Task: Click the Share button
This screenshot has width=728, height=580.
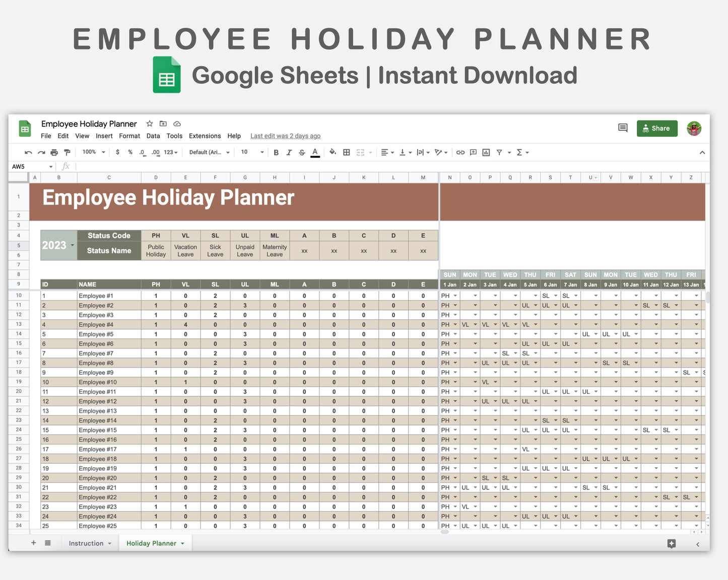Action: coord(657,128)
